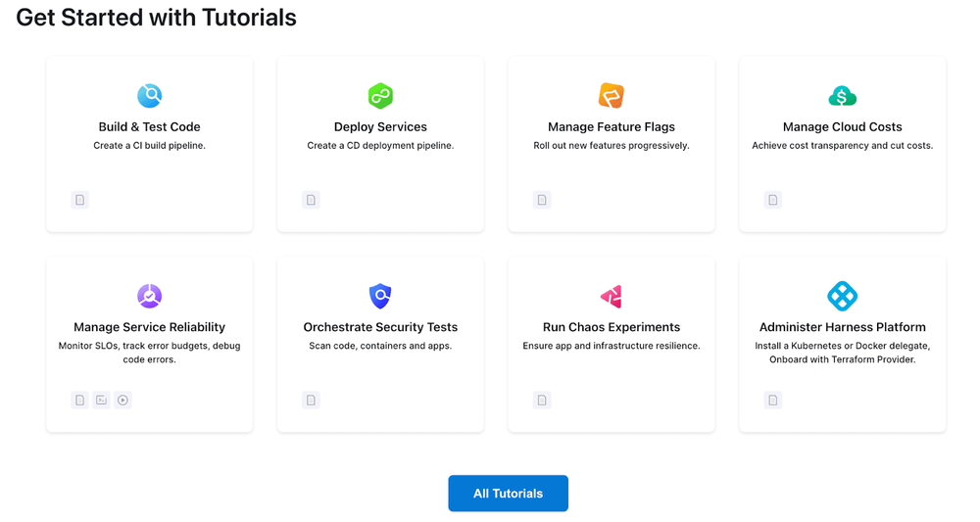The height and width of the screenshot is (522, 980).
Task: Open terminal icon in Manage Service Reliability card
Action: coord(101,400)
